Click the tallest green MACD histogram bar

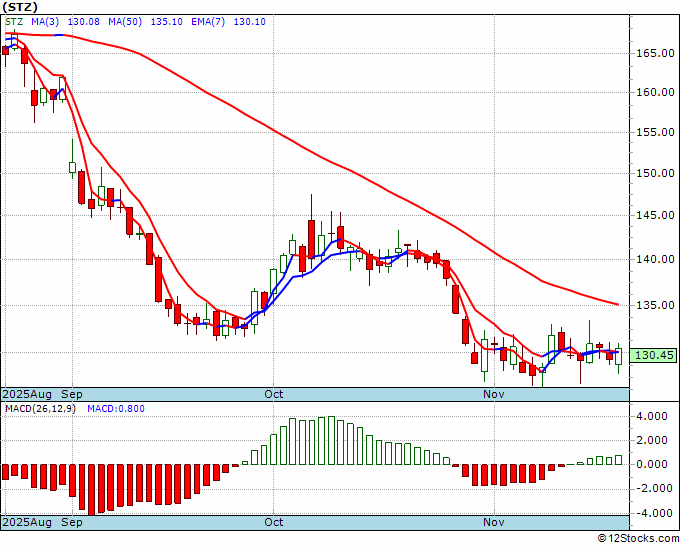point(331,440)
